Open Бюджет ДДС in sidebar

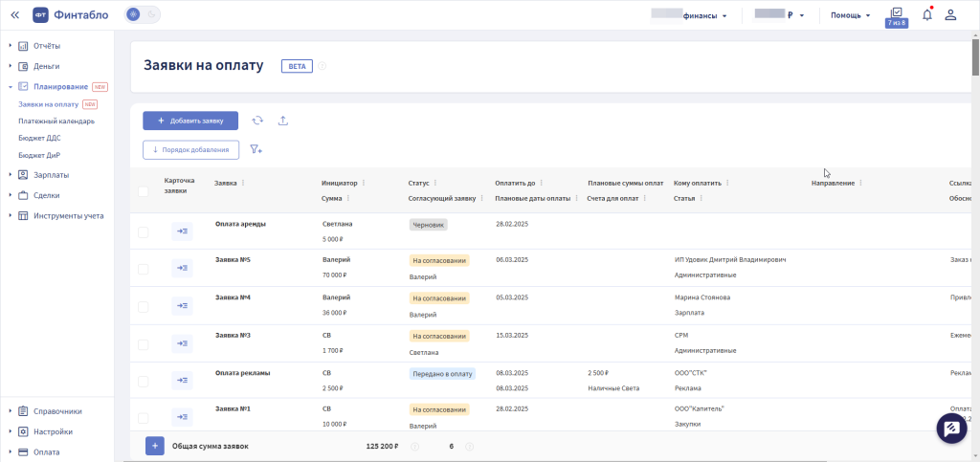tap(40, 138)
